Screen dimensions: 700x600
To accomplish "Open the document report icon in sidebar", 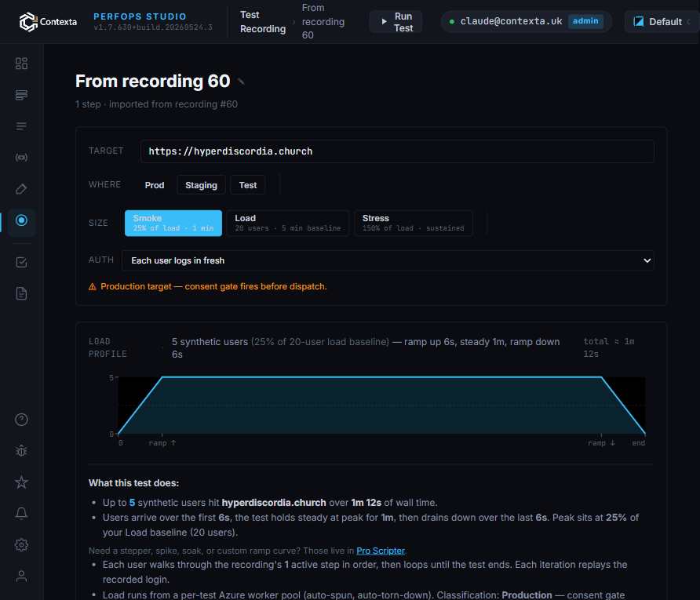I will click(21, 293).
